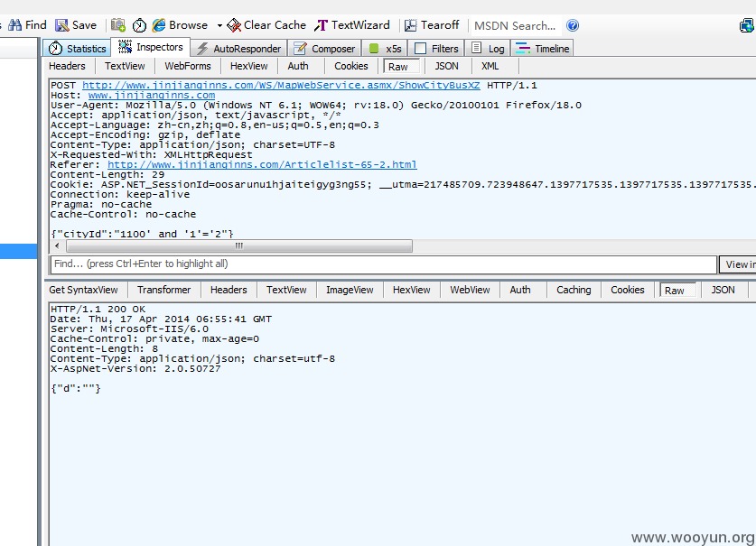The image size is (756, 546).
Task: Open the Referer Articlelist-65-2.html link
Action: (x=262, y=165)
